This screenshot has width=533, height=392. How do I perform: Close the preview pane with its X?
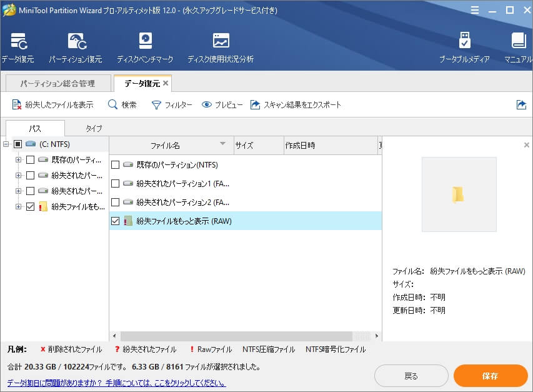(527, 145)
